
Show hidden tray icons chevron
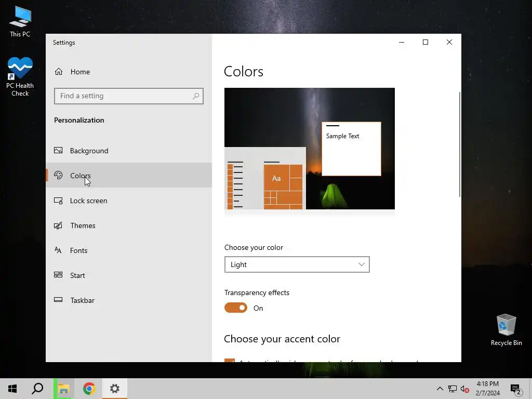(440, 389)
